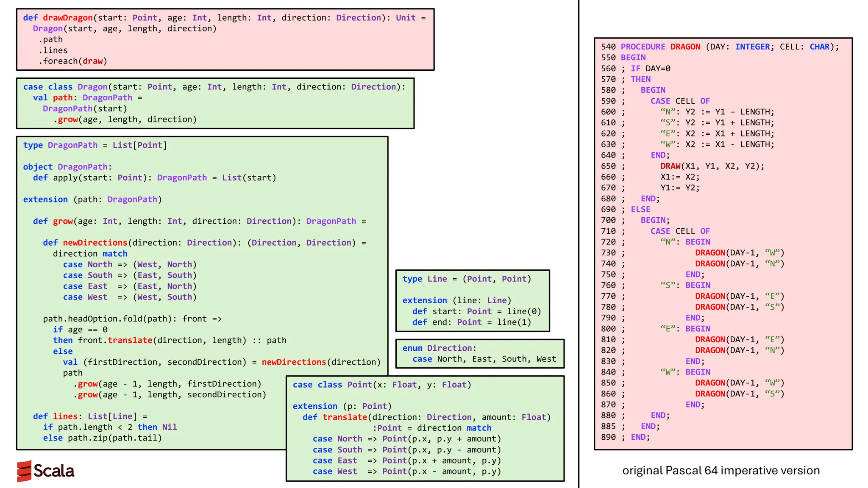The height and width of the screenshot is (488, 868).
Task: Click '.foreach(draw)' in drawDragon block
Action: 73,61
